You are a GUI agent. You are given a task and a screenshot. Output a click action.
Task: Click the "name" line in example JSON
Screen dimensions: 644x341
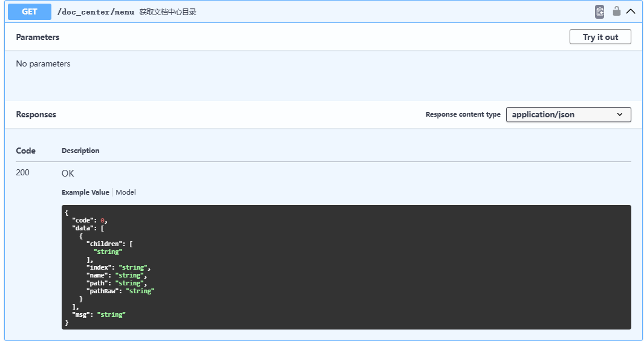pyautogui.click(x=117, y=275)
